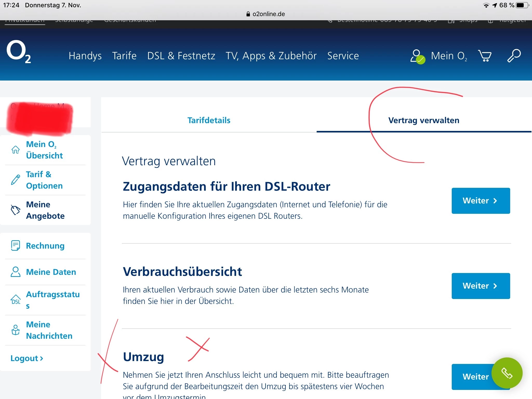Click the invoice icon beside Rechnung
This screenshot has height=399, width=532.
coord(16,245)
